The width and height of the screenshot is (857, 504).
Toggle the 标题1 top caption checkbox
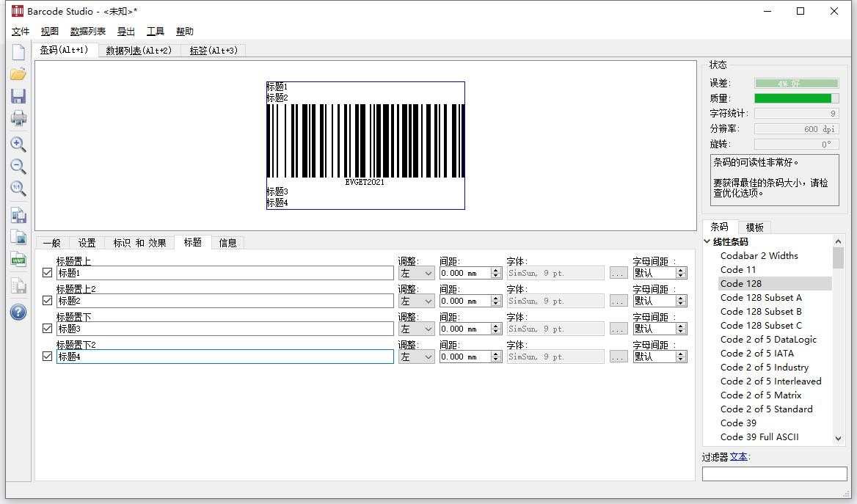click(x=48, y=273)
